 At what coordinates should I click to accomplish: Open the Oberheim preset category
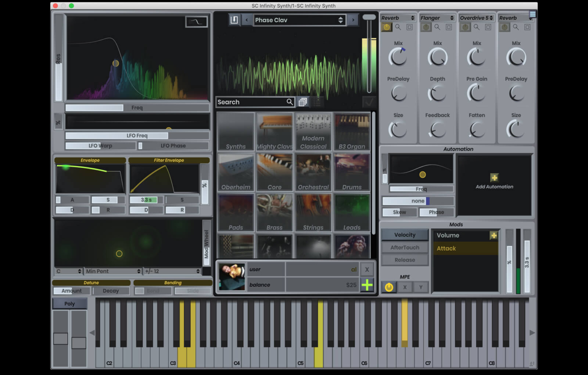coord(236,172)
